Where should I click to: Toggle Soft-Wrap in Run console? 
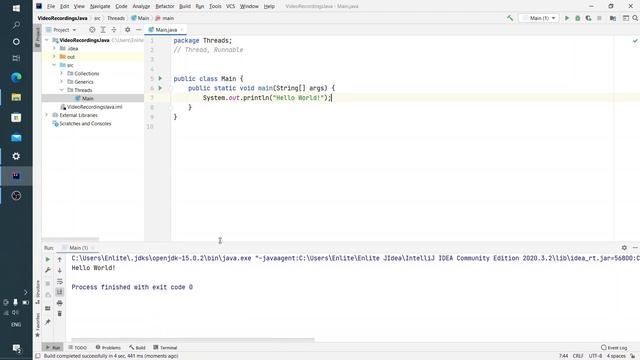click(60, 281)
